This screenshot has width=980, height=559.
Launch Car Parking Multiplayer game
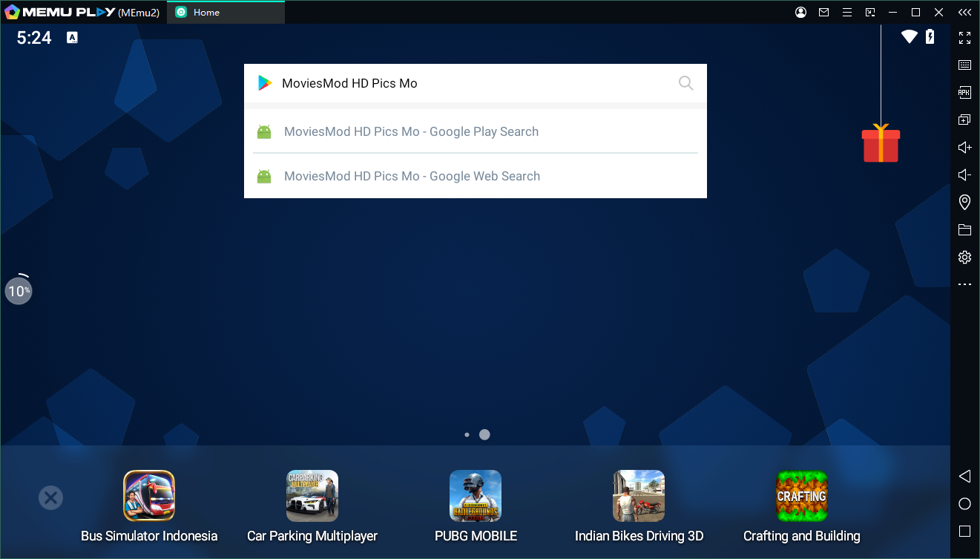(312, 496)
